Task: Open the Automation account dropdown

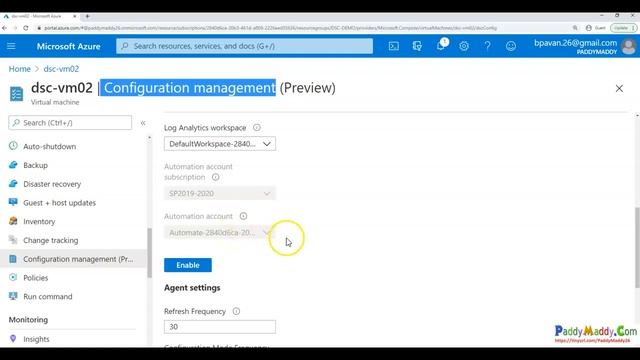Action: (x=220, y=233)
